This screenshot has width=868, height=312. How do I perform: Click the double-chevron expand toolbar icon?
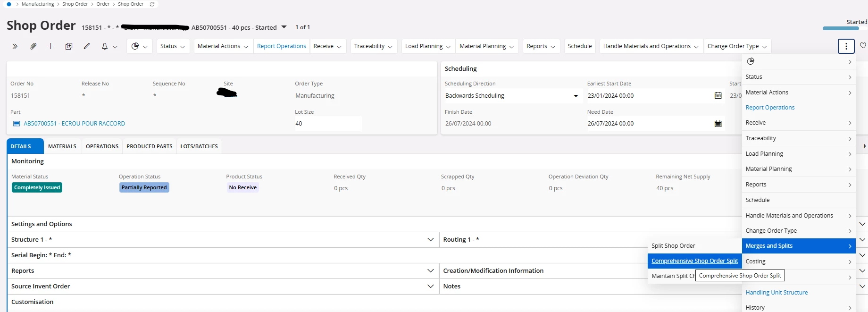click(x=15, y=46)
